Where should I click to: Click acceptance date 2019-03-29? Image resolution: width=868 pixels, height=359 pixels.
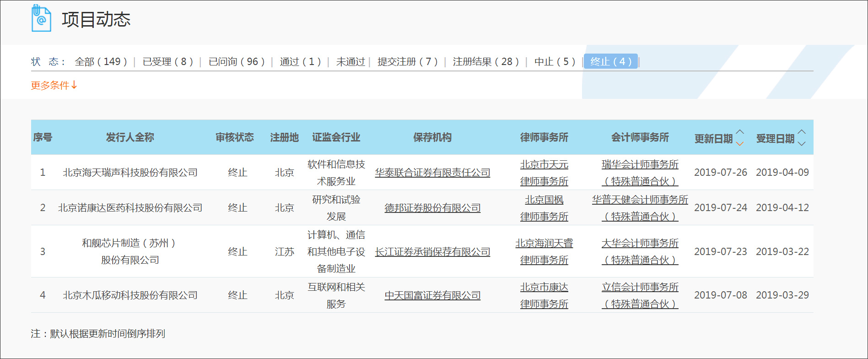(782, 295)
